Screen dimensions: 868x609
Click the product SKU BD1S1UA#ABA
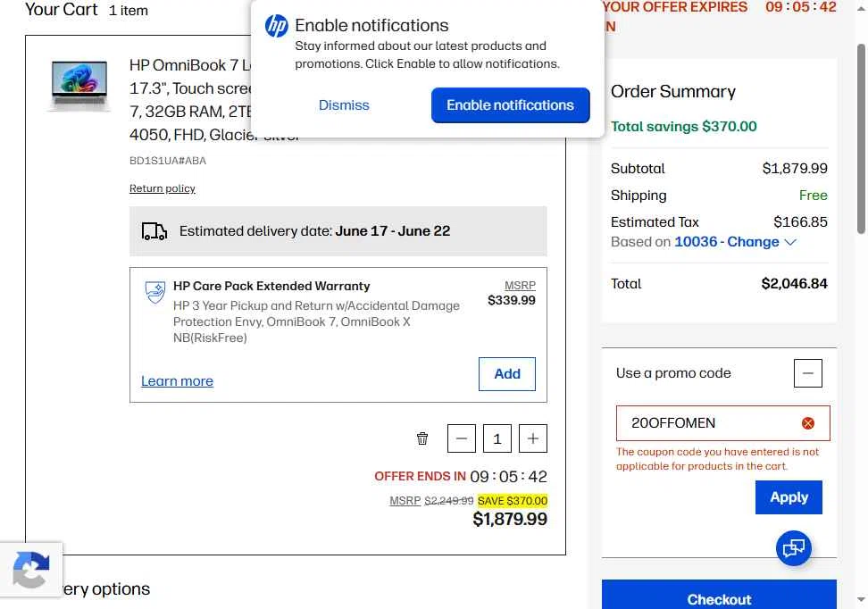click(x=168, y=161)
